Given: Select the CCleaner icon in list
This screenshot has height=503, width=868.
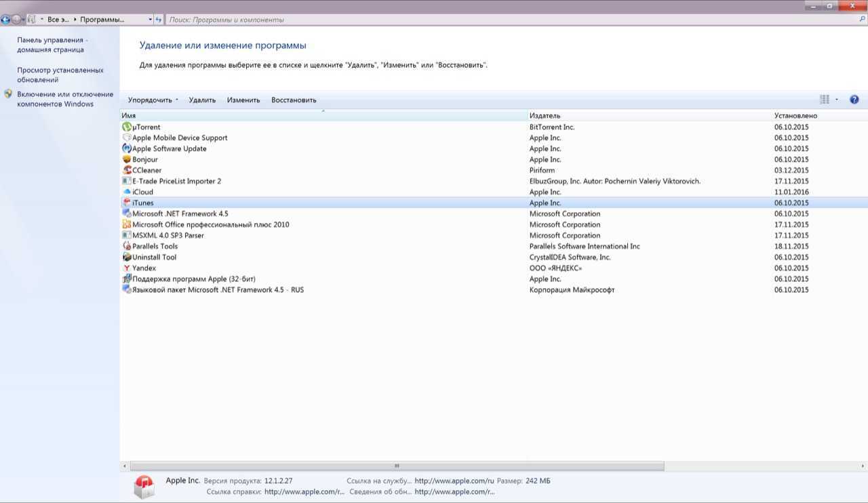Looking at the screenshot, I should point(127,170).
